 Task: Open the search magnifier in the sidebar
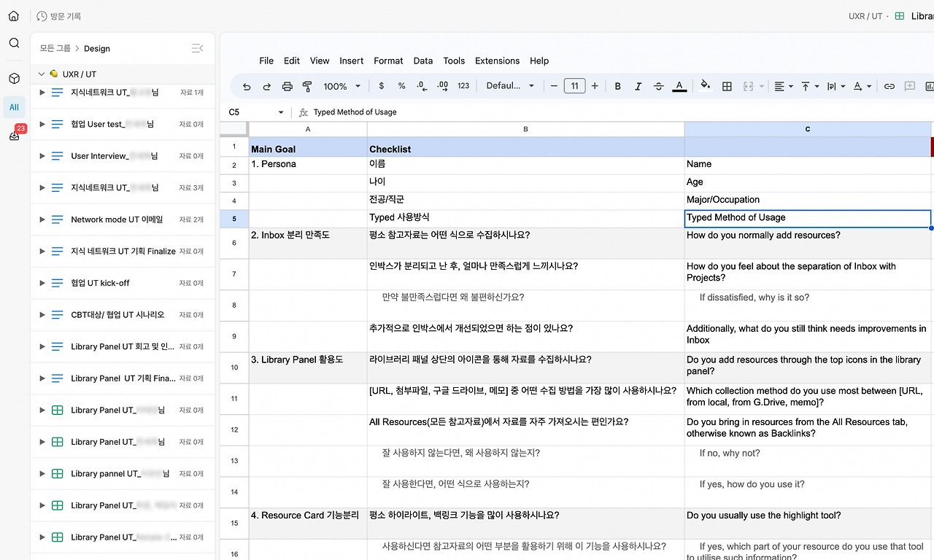pyautogui.click(x=14, y=43)
